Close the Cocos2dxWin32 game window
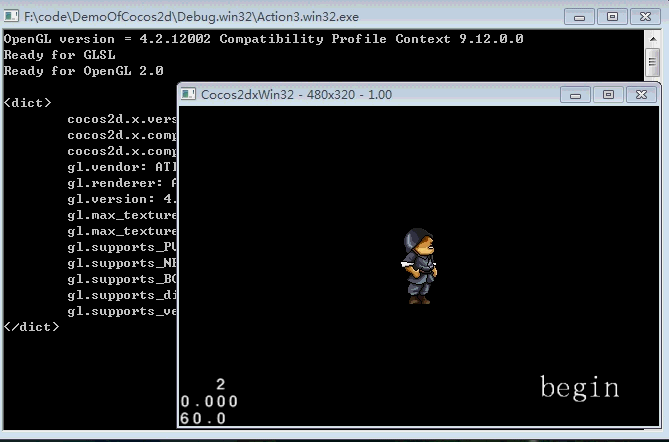The image size is (669, 442). pyautogui.click(x=638, y=94)
